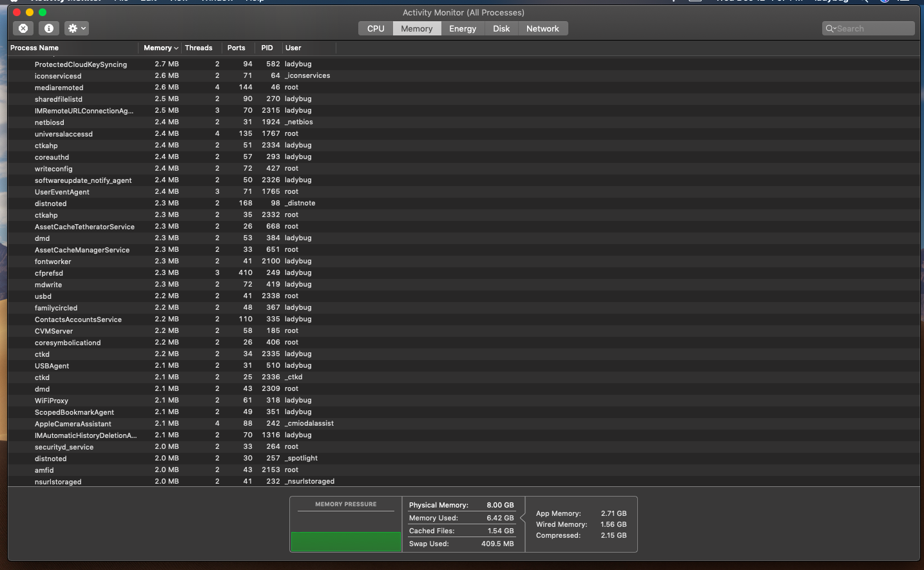Select distnoted process owned by _distnote
Viewport: 924px width, 570px height.
pos(463,204)
